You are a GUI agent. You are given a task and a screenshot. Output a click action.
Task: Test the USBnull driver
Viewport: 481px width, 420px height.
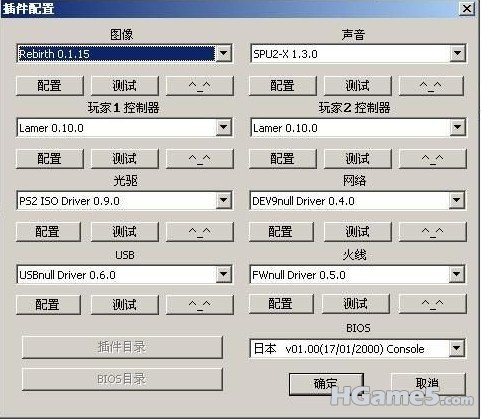point(125,305)
